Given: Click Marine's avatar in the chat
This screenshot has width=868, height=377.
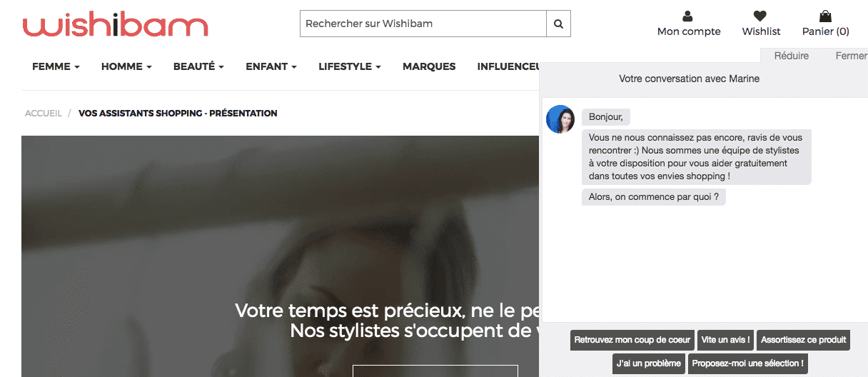Looking at the screenshot, I should 560,119.
